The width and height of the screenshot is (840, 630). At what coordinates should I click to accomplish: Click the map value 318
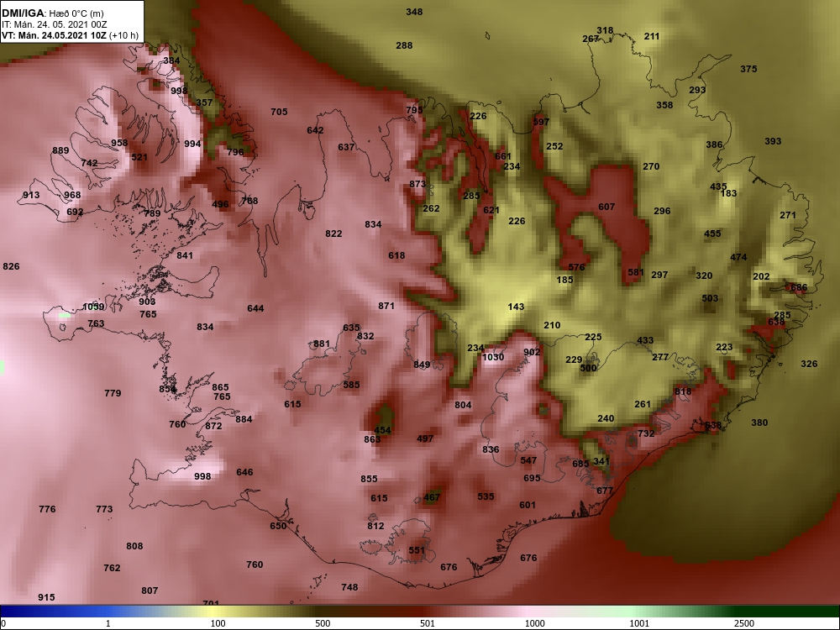(x=605, y=30)
